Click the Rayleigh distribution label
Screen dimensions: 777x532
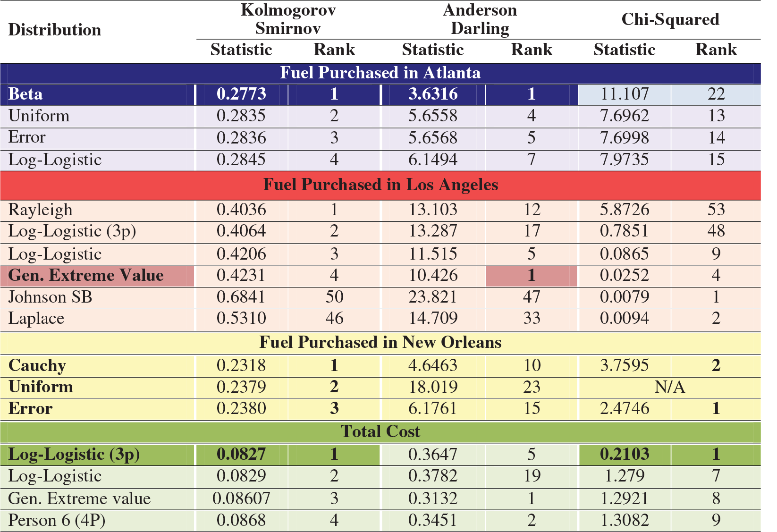pyautogui.click(x=41, y=210)
